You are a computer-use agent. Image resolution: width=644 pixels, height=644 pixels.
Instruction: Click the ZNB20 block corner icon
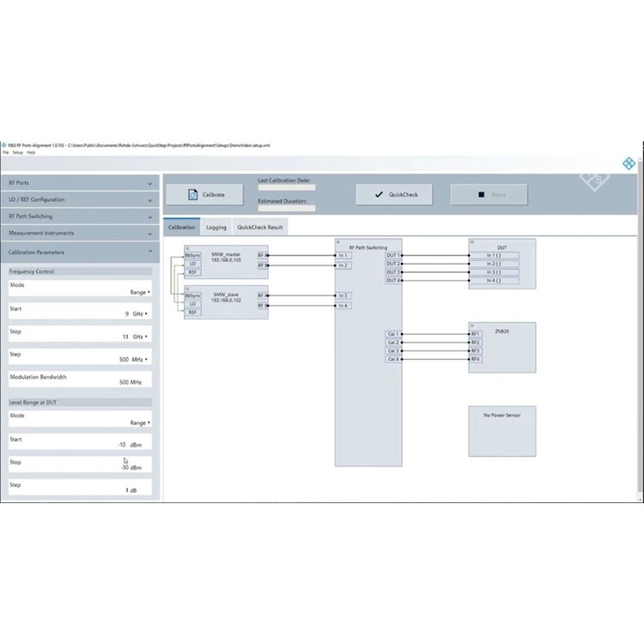[472, 325]
